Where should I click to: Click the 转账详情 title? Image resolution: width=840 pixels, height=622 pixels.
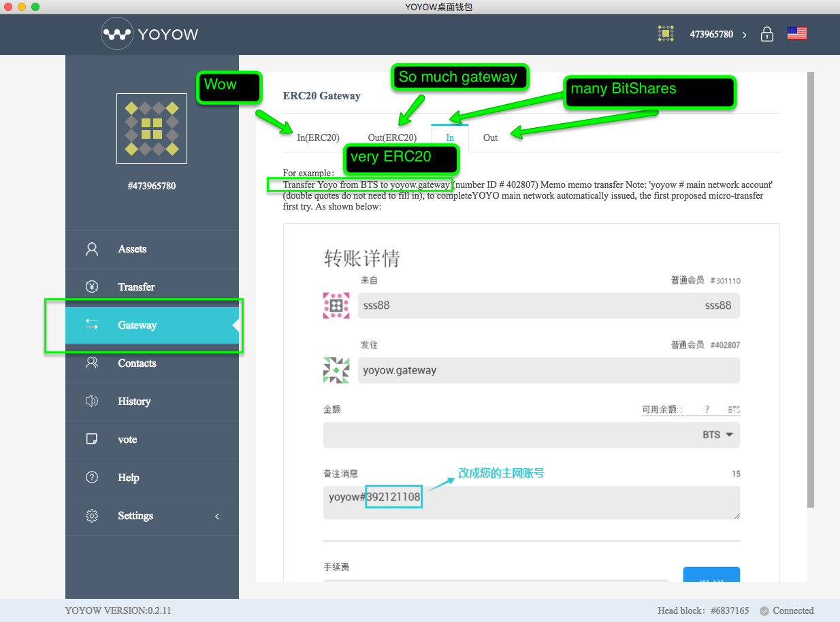pyautogui.click(x=361, y=259)
